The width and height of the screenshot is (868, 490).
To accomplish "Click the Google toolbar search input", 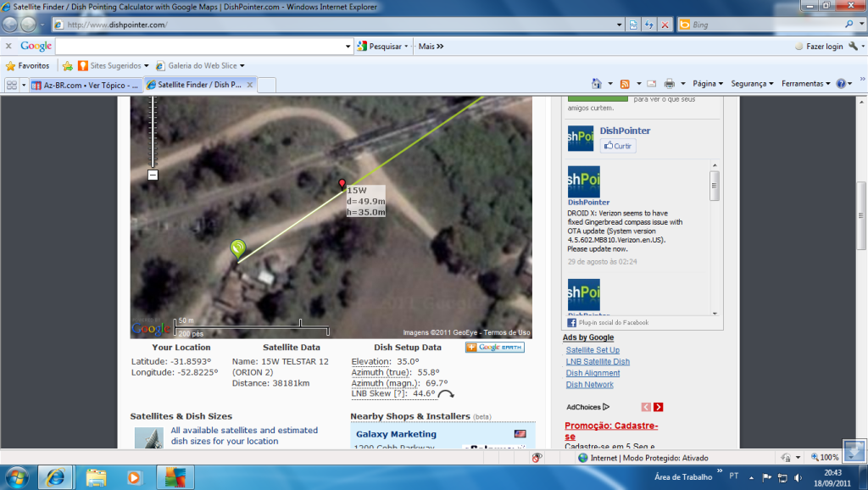I will pyautogui.click(x=199, y=47).
